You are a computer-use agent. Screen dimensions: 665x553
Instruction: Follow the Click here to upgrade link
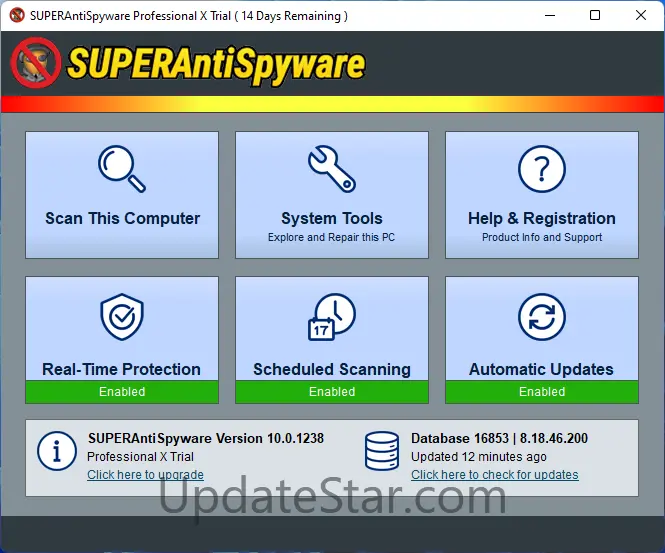pos(145,475)
